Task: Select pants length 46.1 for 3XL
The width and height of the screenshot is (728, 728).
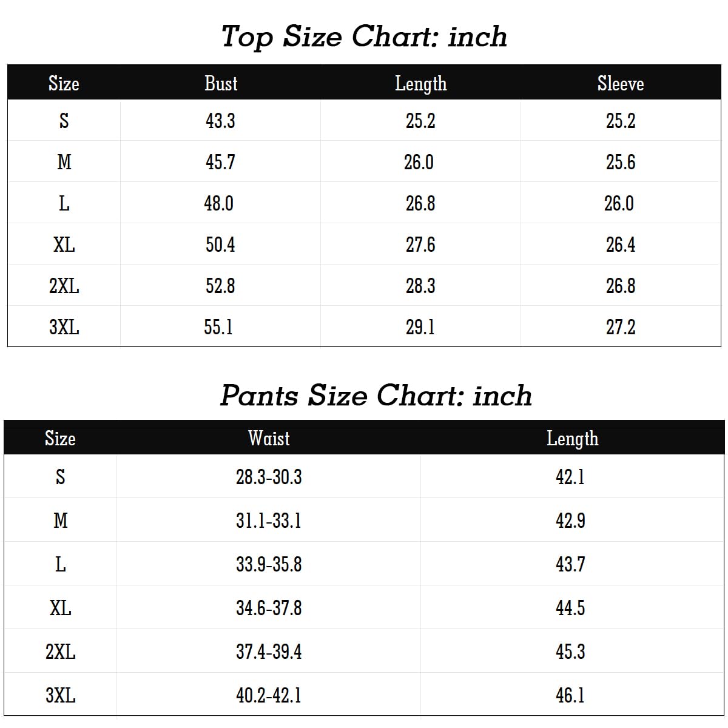Action: tap(570, 695)
